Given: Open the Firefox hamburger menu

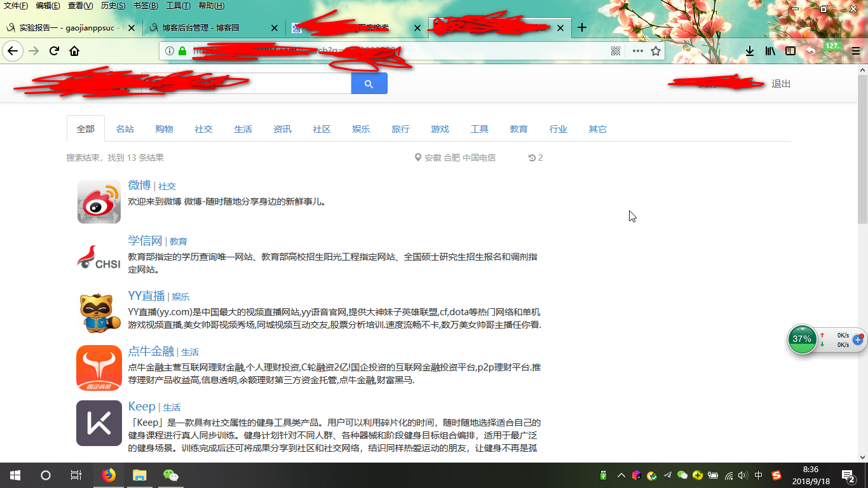Looking at the screenshot, I should pyautogui.click(x=856, y=51).
